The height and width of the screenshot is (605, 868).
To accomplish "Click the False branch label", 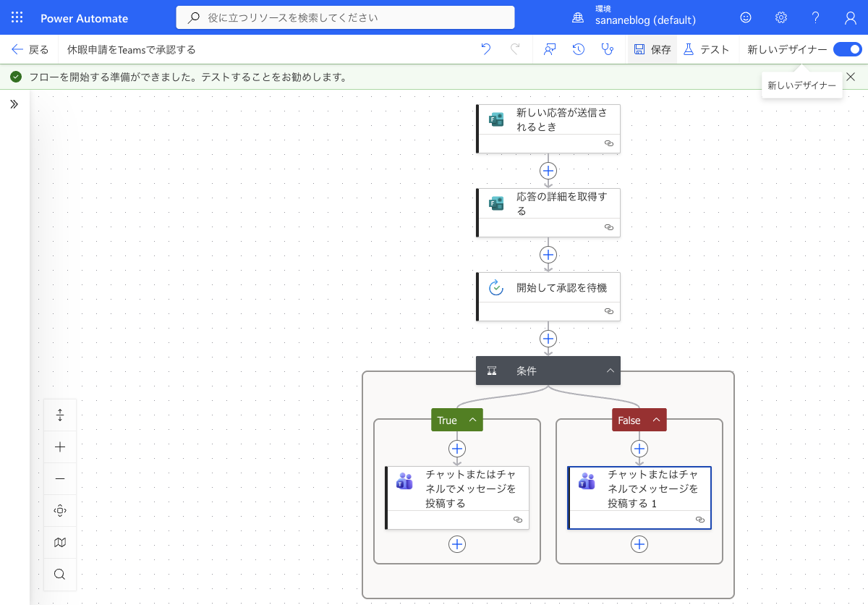I will (x=629, y=420).
